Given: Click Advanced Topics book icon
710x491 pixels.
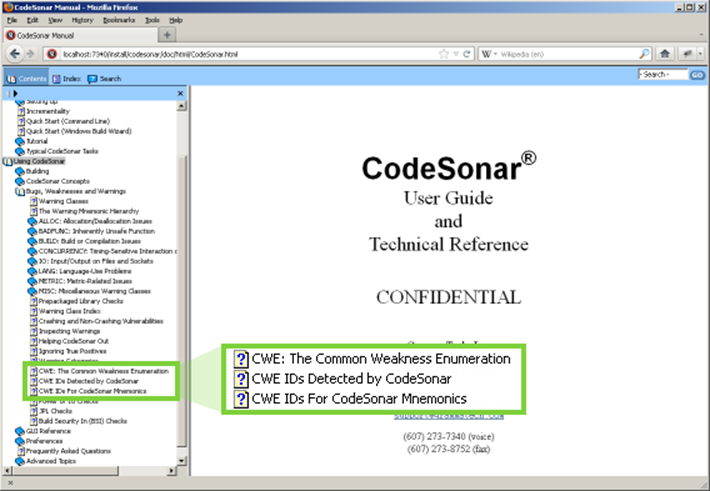Looking at the screenshot, I should click(x=19, y=461).
